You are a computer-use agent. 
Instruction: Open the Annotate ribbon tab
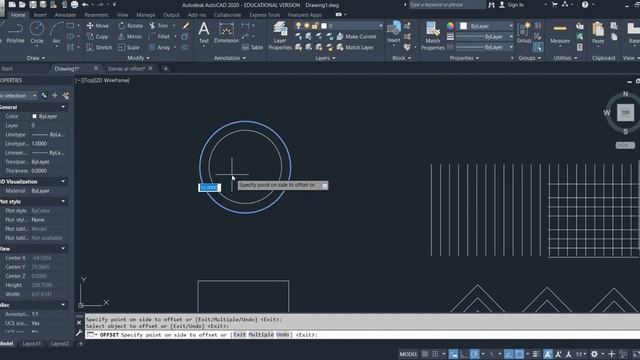pyautogui.click(x=65, y=15)
